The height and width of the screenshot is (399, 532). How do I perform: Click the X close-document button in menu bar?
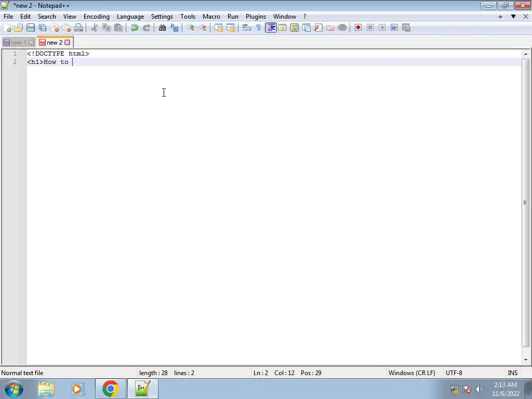pyautogui.click(x=526, y=17)
